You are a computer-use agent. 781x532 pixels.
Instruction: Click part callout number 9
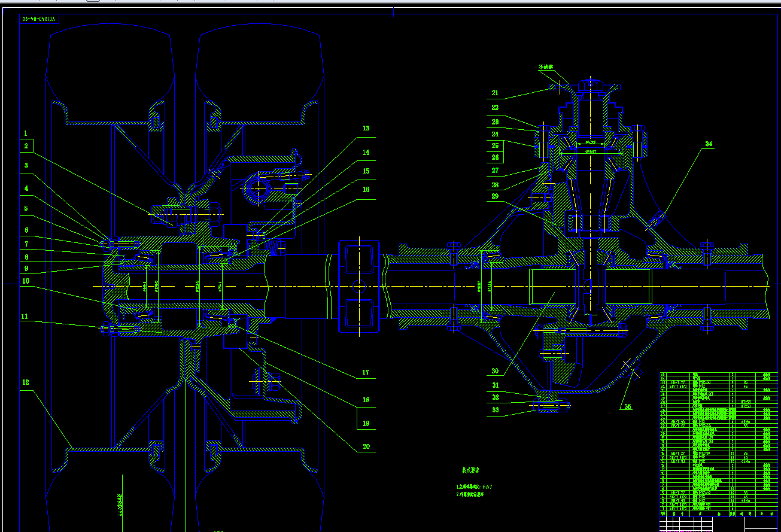26,269
